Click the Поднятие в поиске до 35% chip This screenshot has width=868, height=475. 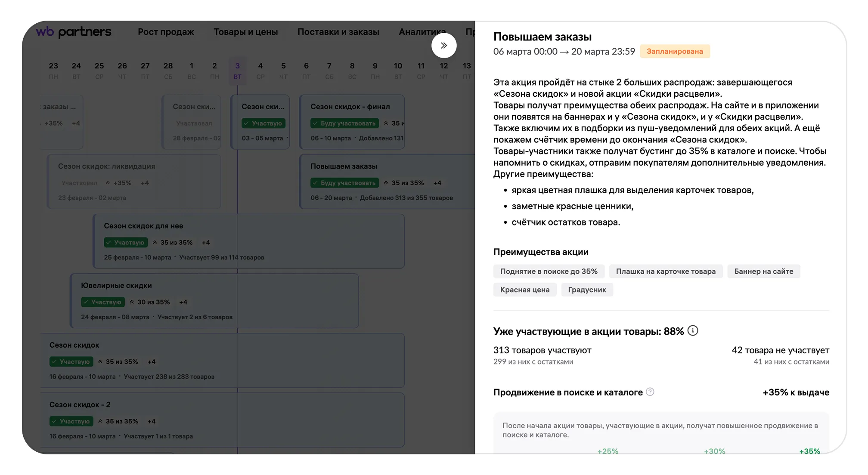549,271
